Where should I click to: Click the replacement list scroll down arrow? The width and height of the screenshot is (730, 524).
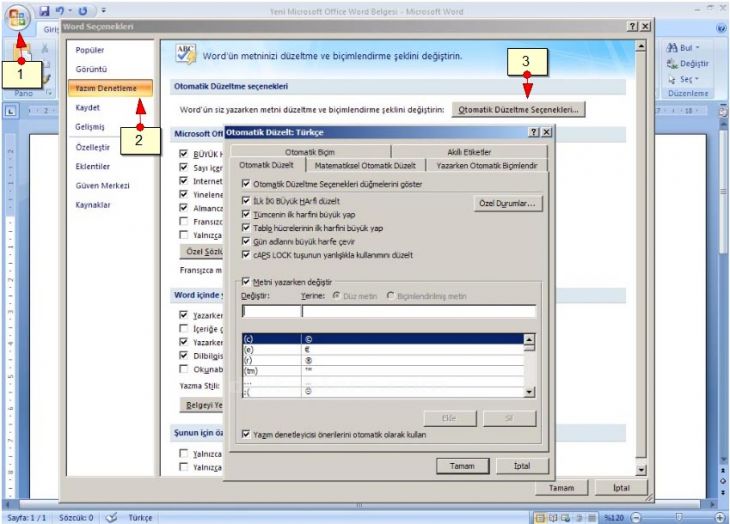click(529, 392)
